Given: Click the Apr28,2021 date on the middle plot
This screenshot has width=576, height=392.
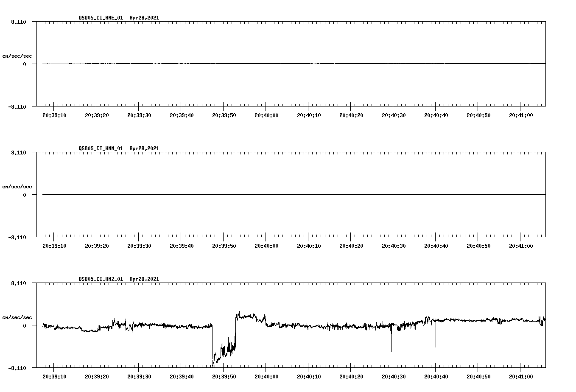Looking at the screenshot, I should (144, 148).
